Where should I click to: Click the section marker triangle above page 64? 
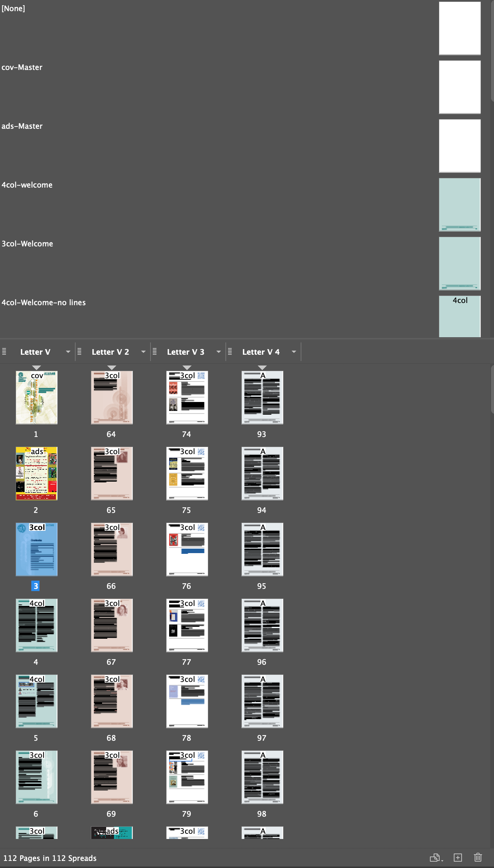(x=112, y=368)
